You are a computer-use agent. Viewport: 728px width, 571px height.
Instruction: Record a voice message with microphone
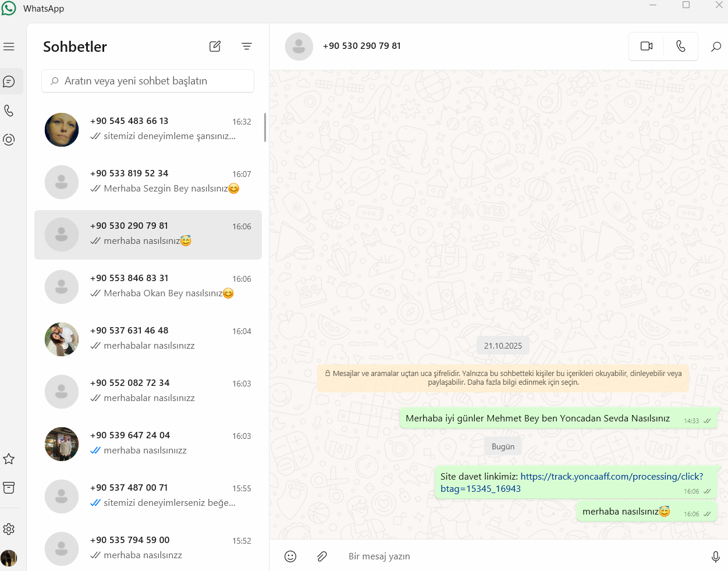[x=716, y=556]
